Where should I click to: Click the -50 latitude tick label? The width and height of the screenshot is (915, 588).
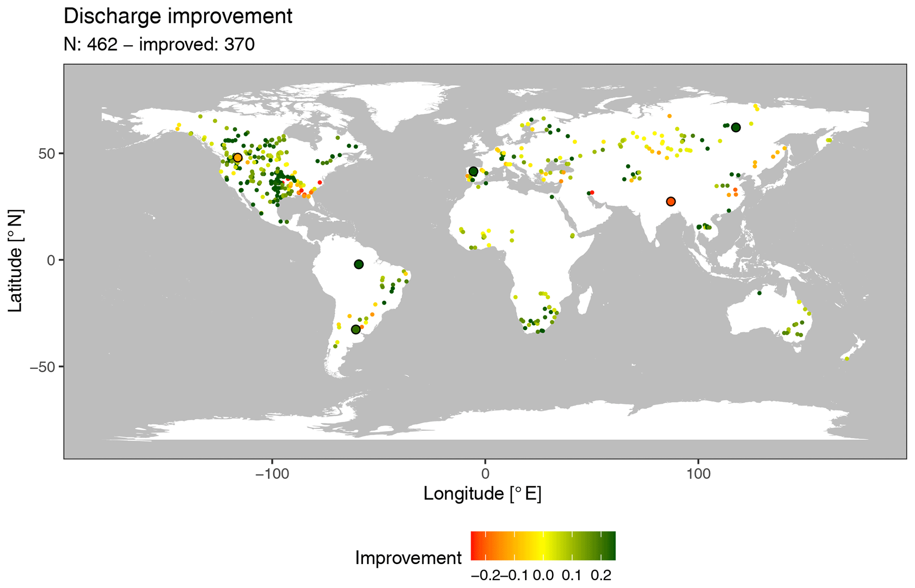(x=42, y=367)
